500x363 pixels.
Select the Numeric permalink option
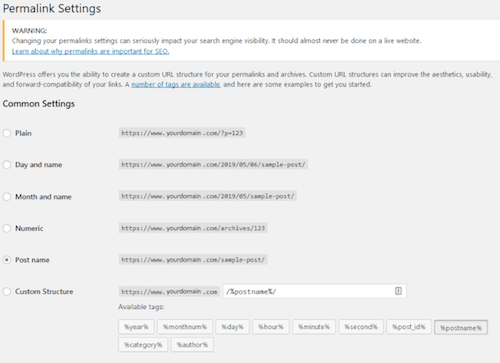(7, 228)
